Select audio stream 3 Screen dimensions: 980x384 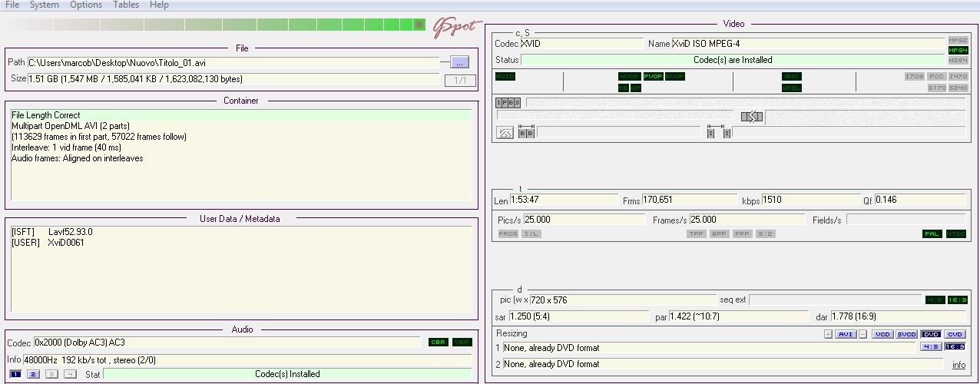click(51, 374)
